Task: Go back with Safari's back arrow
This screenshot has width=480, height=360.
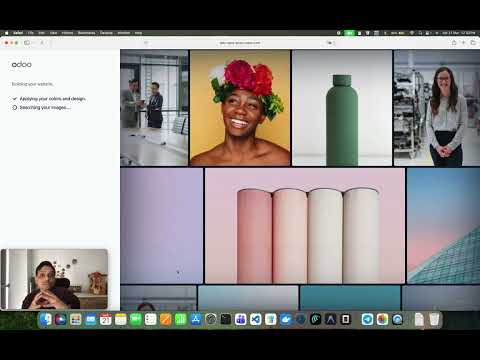Action: click(x=42, y=43)
